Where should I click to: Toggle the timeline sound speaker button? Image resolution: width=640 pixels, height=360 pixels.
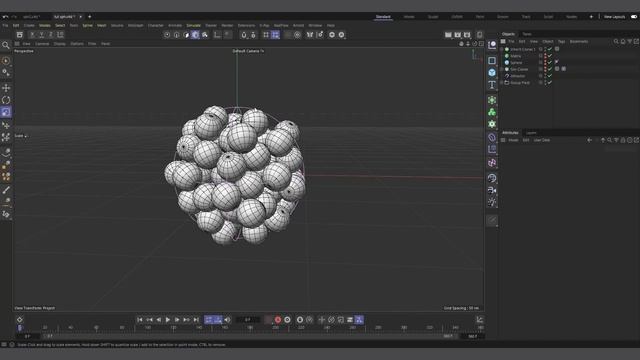click(227, 320)
